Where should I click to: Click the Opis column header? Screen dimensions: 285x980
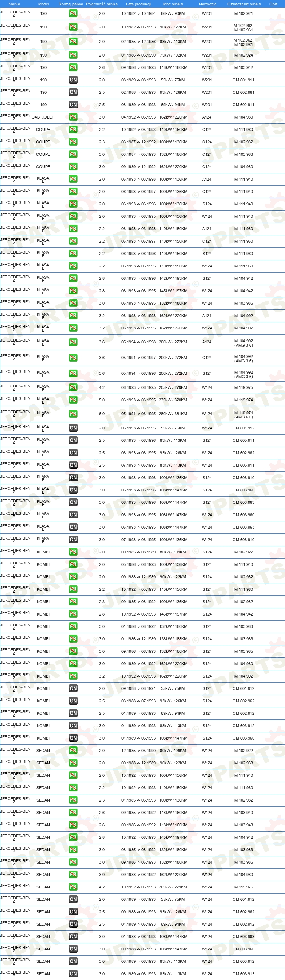[x=273, y=4]
